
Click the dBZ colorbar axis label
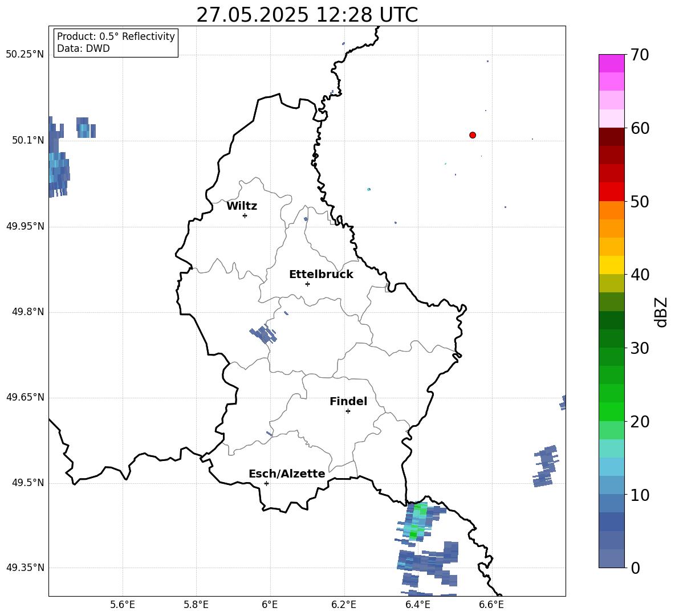(x=661, y=312)
